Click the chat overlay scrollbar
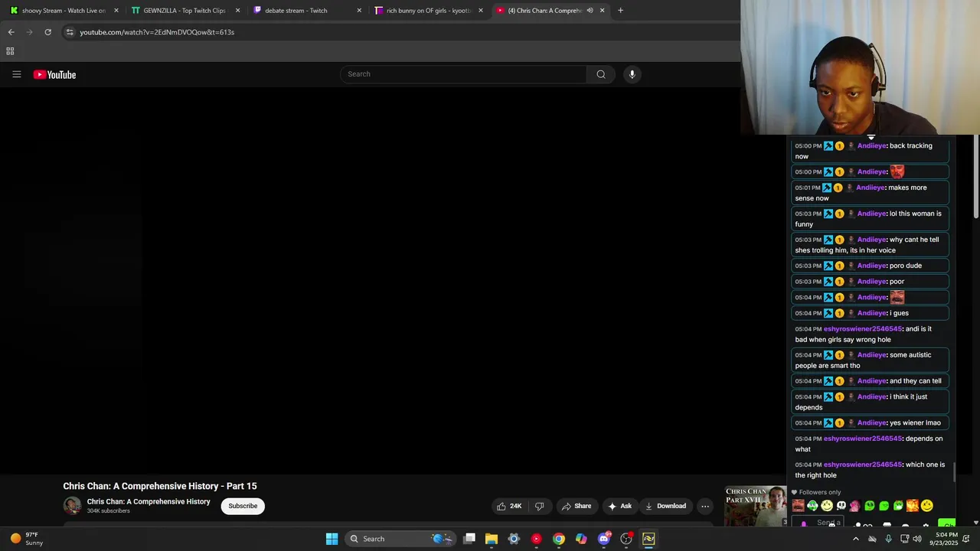 [x=954, y=472]
